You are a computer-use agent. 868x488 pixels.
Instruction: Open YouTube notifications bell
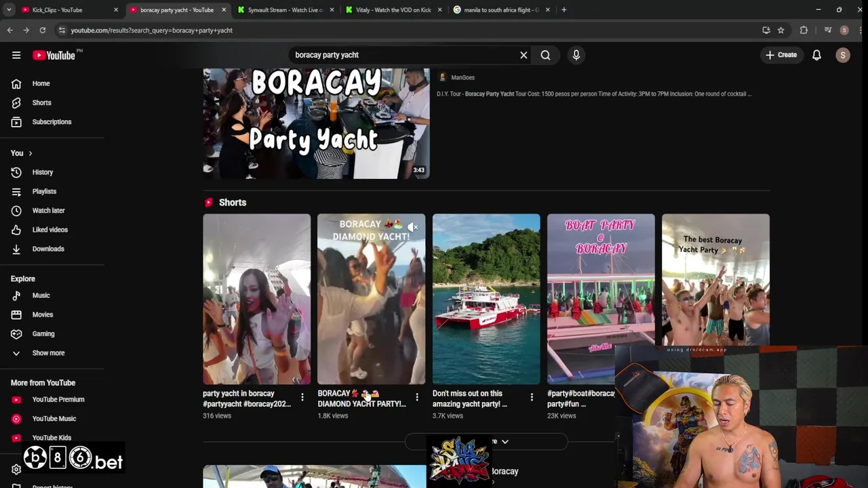pyautogui.click(x=816, y=55)
